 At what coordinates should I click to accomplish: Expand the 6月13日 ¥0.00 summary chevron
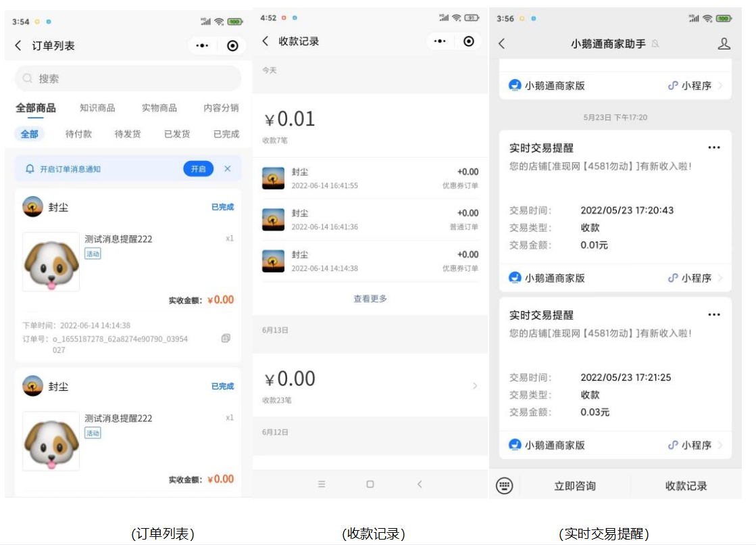475,385
